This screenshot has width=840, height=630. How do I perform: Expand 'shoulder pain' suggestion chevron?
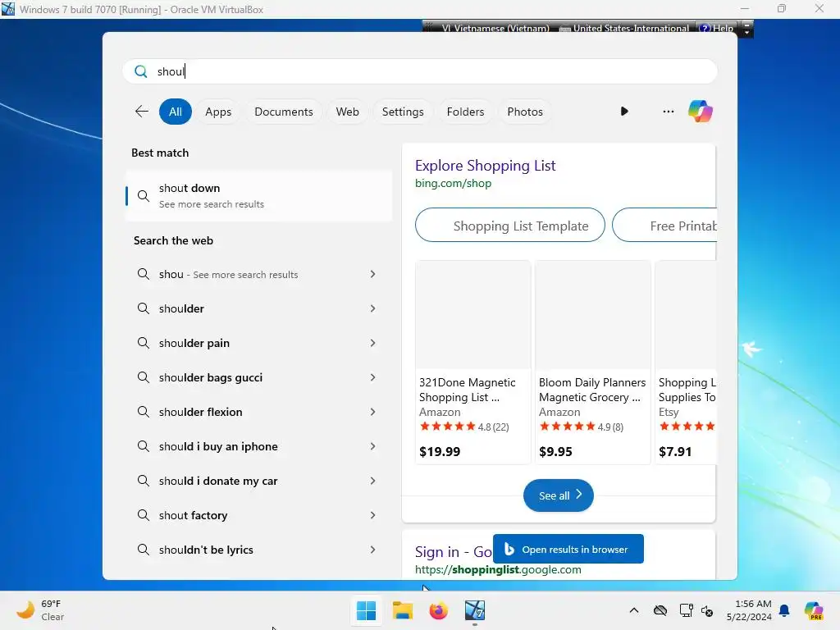pyautogui.click(x=373, y=343)
